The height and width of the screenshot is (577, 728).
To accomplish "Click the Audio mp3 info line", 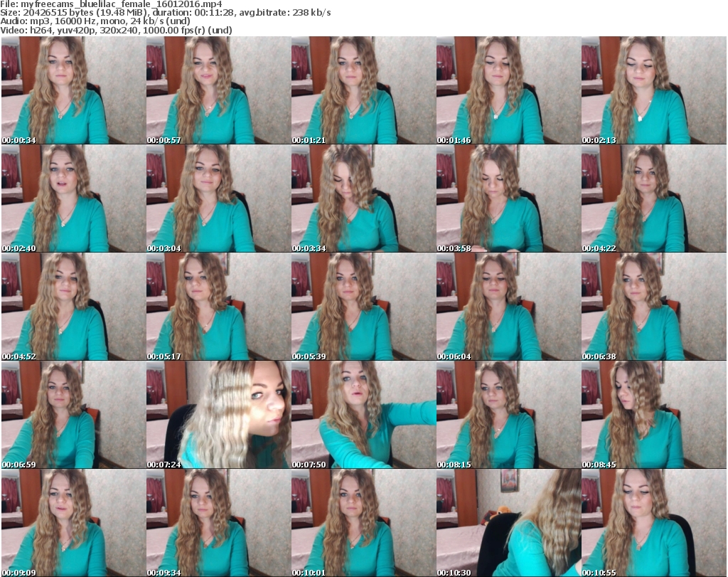I will [x=95, y=21].
